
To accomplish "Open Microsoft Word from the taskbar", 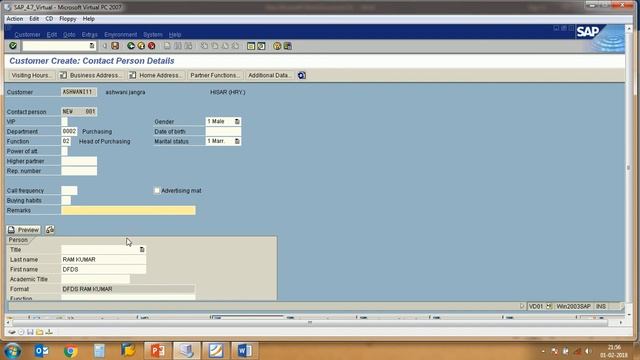I will click(244, 351).
